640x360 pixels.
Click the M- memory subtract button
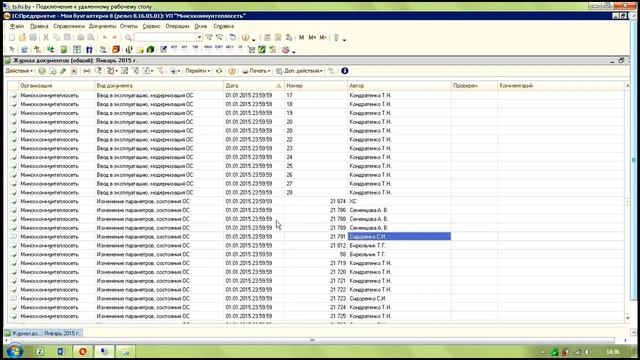[323, 38]
